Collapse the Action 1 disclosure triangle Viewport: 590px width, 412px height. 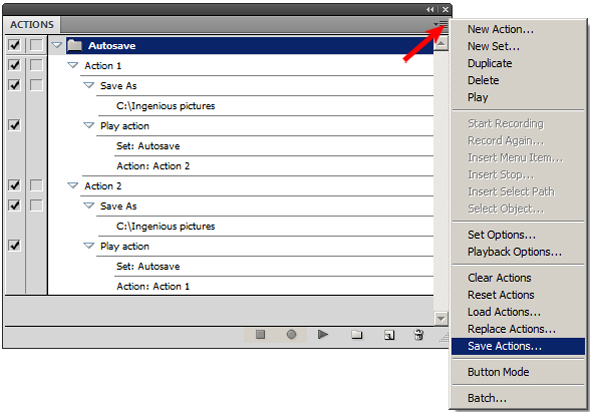tap(73, 65)
